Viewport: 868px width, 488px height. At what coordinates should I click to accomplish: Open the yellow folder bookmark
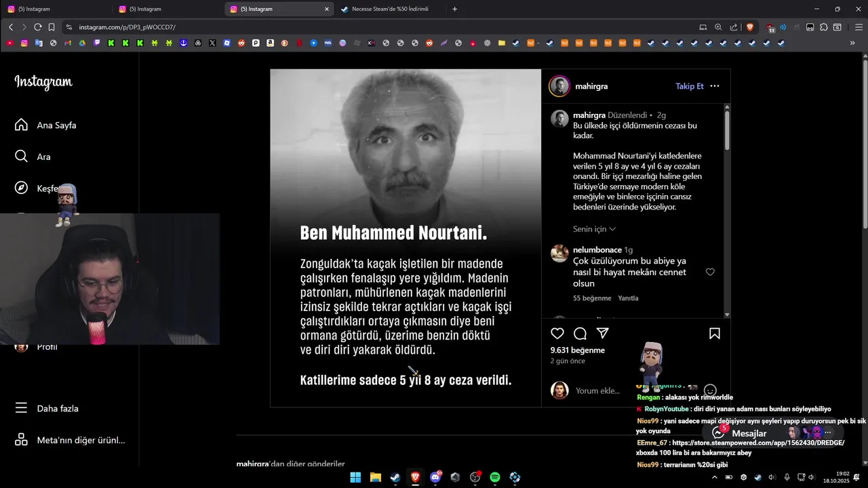pos(501,43)
